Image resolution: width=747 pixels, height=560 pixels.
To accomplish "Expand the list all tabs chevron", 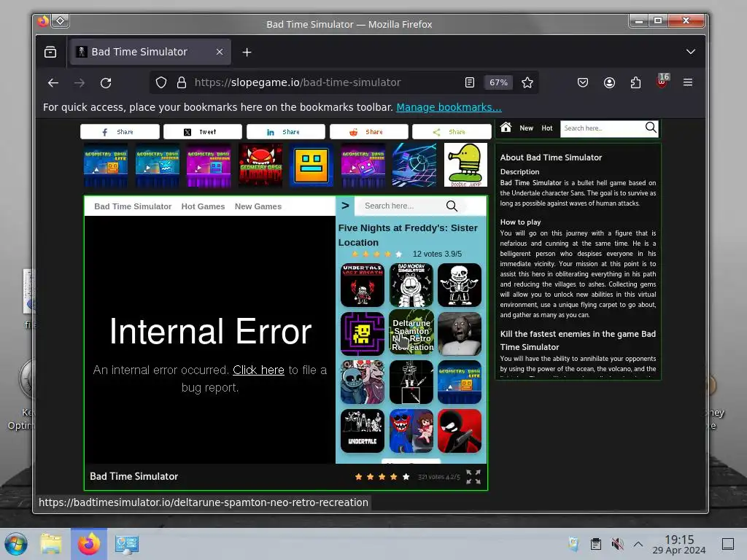I will (x=690, y=52).
